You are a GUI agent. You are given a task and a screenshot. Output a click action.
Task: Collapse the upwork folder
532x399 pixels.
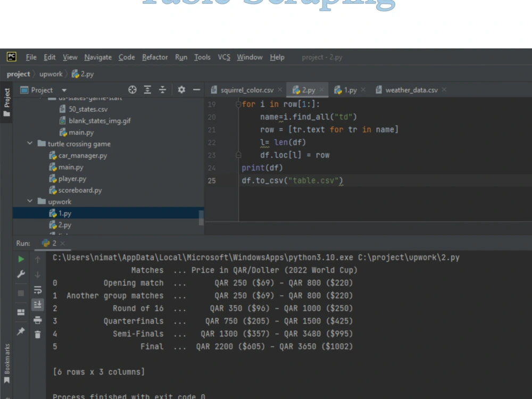tap(30, 201)
